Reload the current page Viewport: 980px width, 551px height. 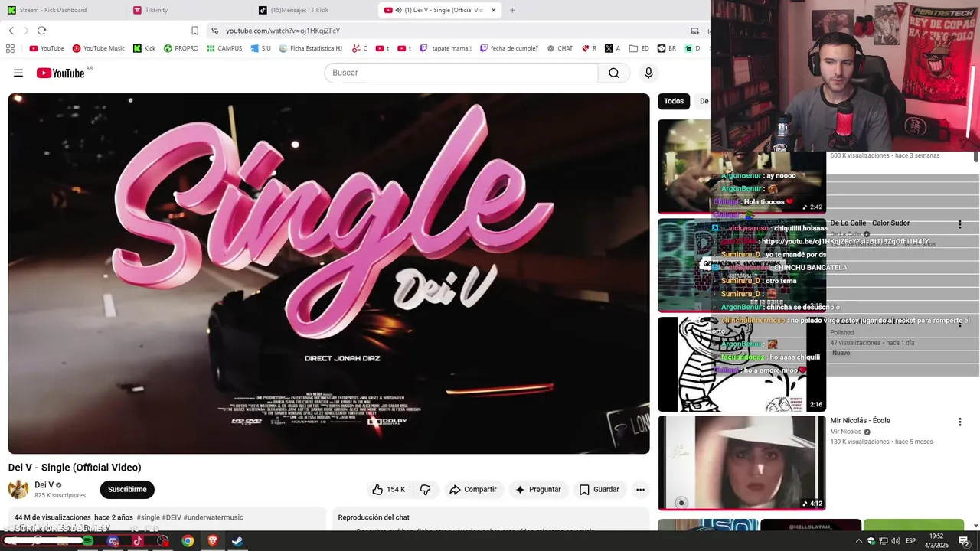tap(41, 31)
